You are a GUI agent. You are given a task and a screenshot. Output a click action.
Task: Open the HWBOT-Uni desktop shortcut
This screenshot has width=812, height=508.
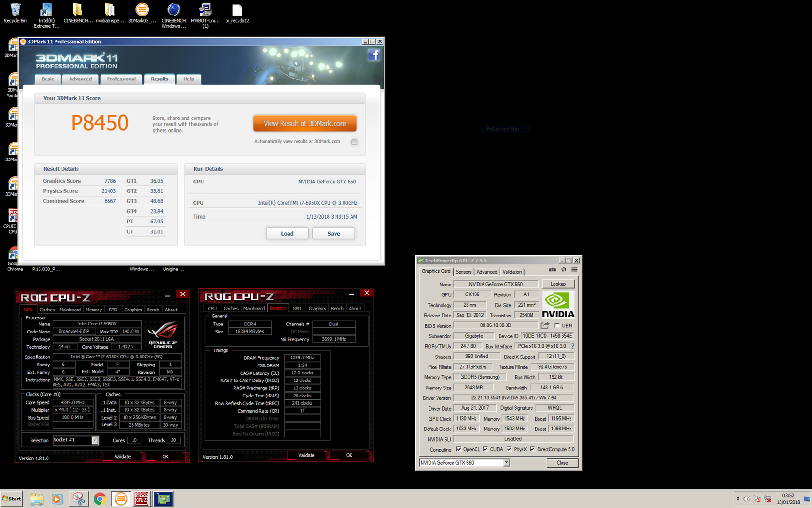(x=205, y=15)
